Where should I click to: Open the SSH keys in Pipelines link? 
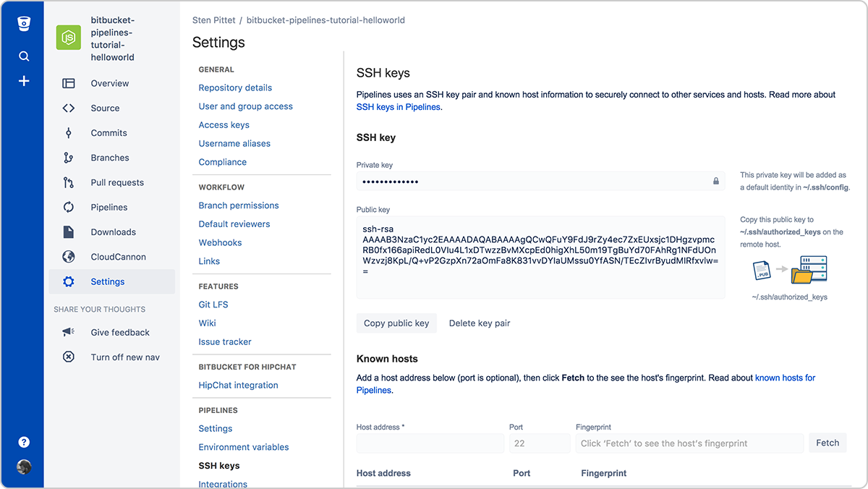[396, 106]
